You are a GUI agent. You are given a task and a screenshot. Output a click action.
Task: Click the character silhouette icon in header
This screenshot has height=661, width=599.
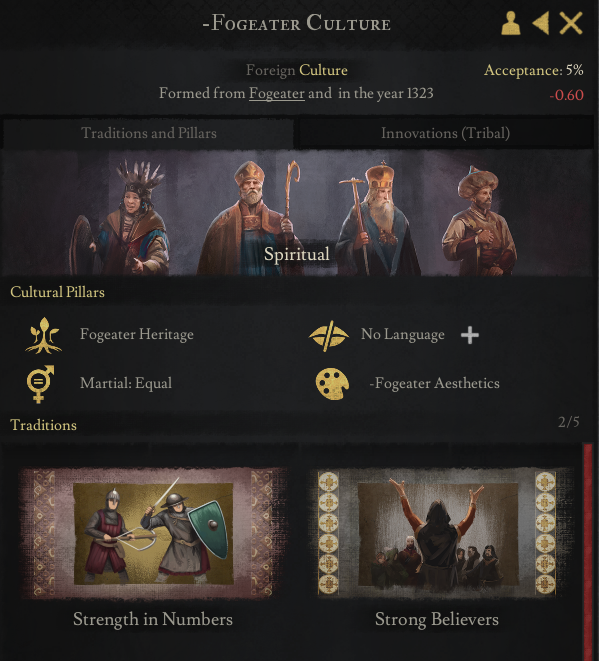[x=510, y=23]
